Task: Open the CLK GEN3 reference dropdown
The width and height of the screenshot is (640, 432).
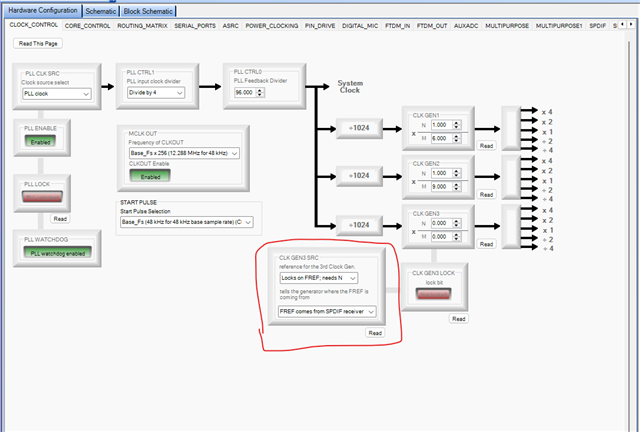Action: point(319,278)
